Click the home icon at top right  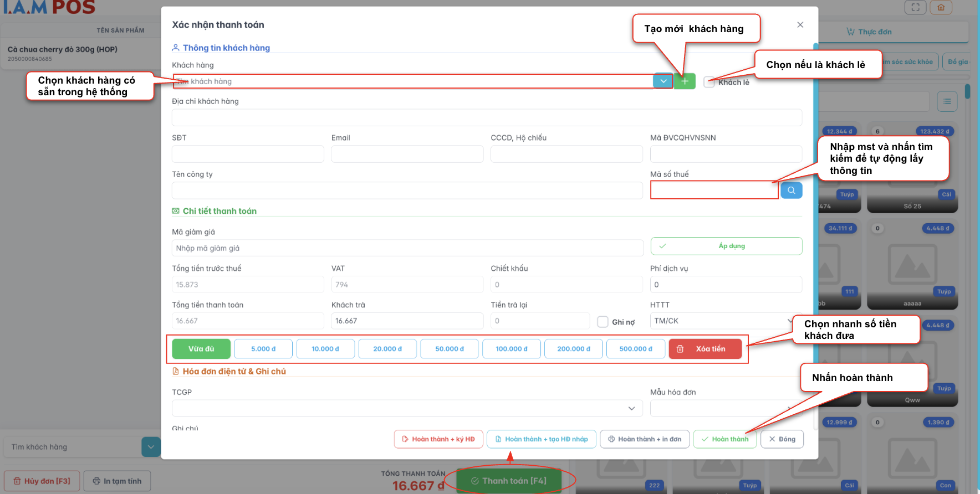(941, 7)
